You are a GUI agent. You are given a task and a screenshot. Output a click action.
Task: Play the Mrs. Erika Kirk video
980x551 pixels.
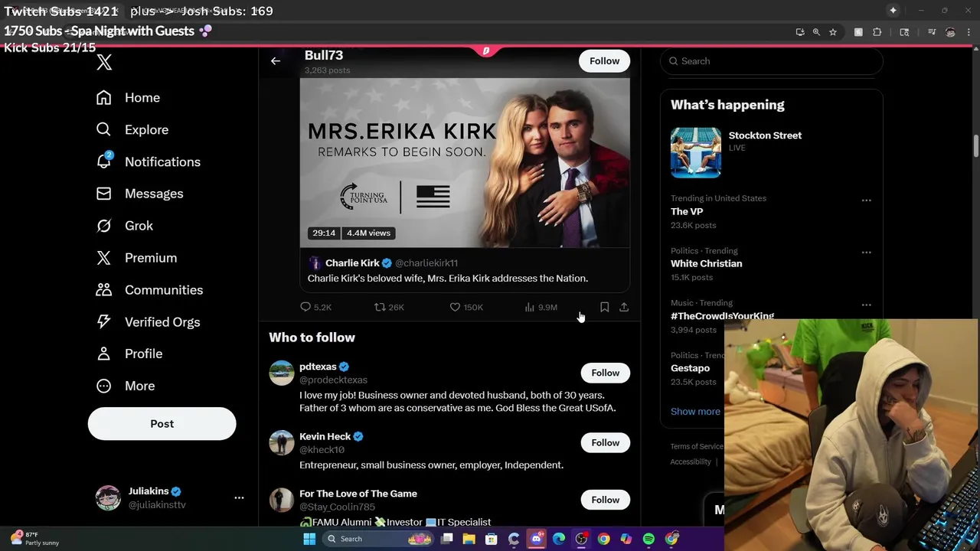point(465,162)
